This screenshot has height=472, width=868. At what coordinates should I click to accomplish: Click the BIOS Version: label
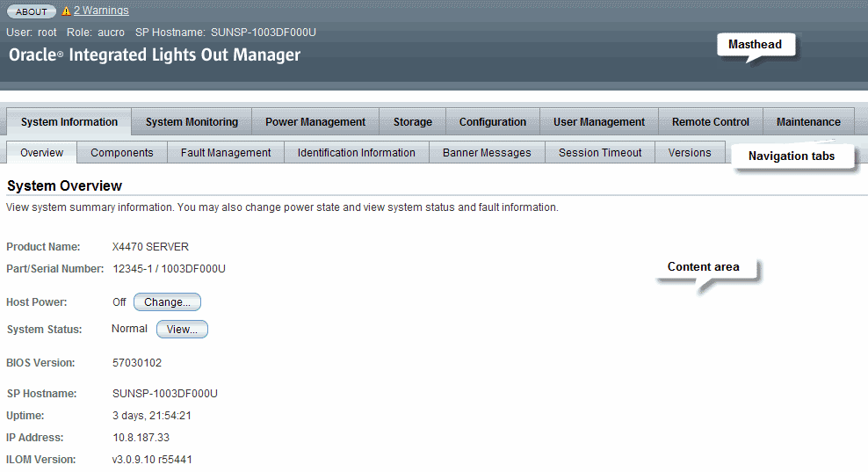(40, 363)
